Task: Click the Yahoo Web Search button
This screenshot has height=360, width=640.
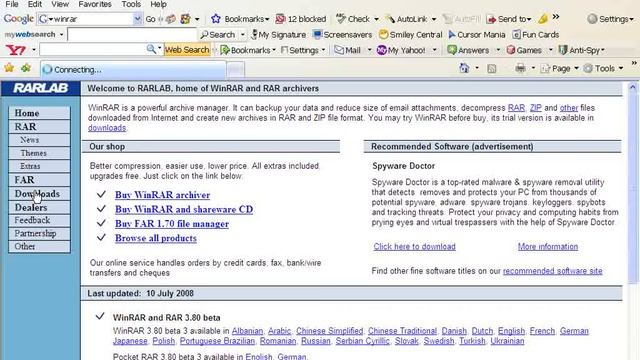Action: [187, 50]
